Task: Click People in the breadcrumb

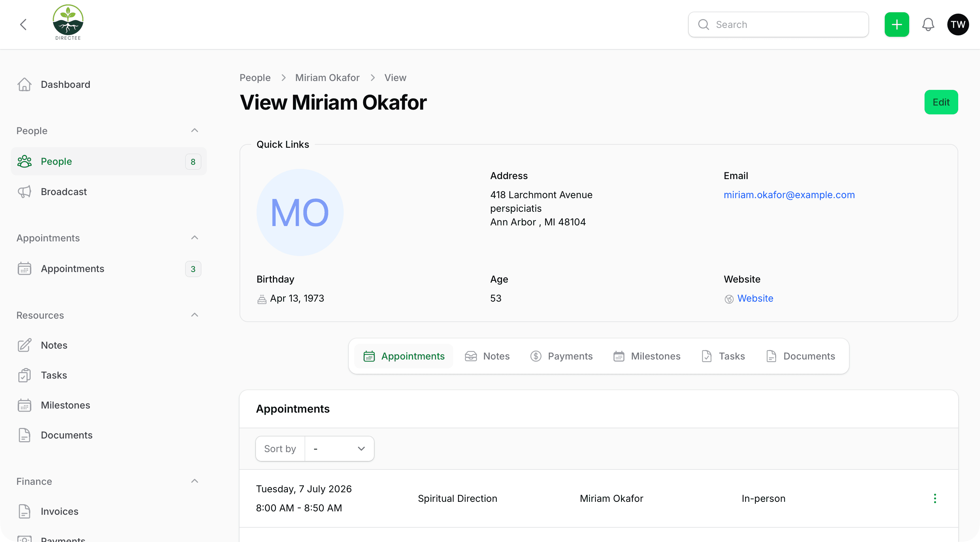Action: click(x=255, y=78)
